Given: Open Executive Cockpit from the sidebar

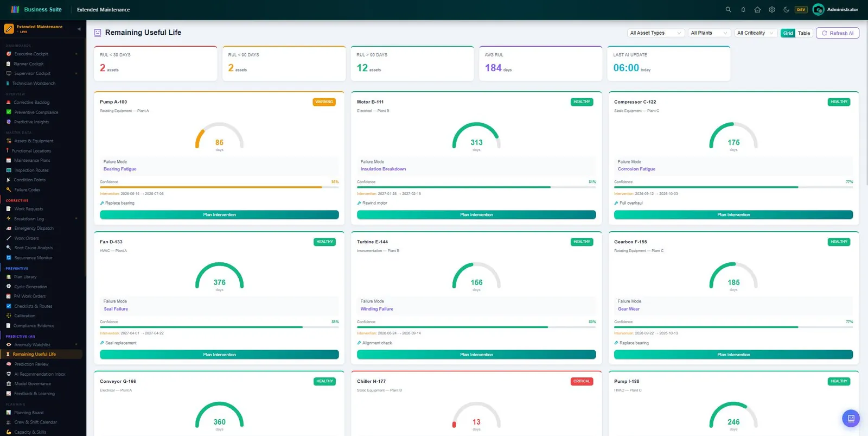Looking at the screenshot, I should point(31,54).
